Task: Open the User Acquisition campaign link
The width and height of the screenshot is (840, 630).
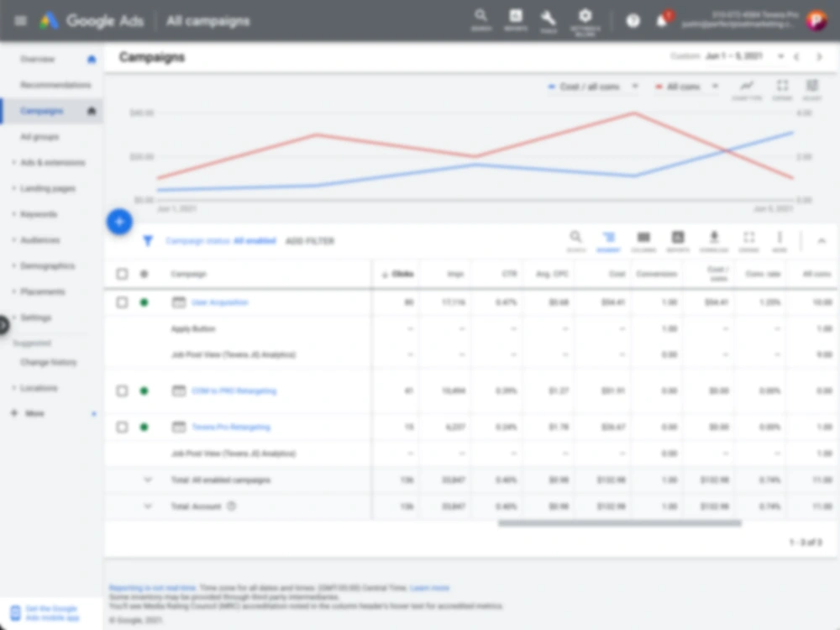Action: (x=219, y=302)
